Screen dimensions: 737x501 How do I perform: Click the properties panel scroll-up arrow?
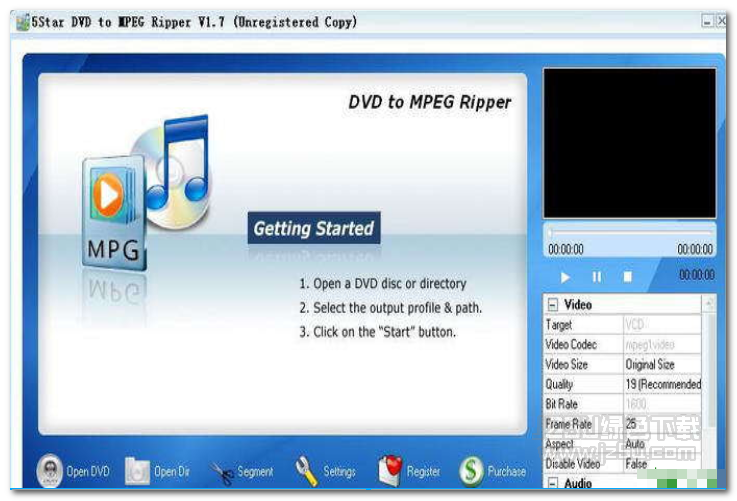tap(709, 304)
